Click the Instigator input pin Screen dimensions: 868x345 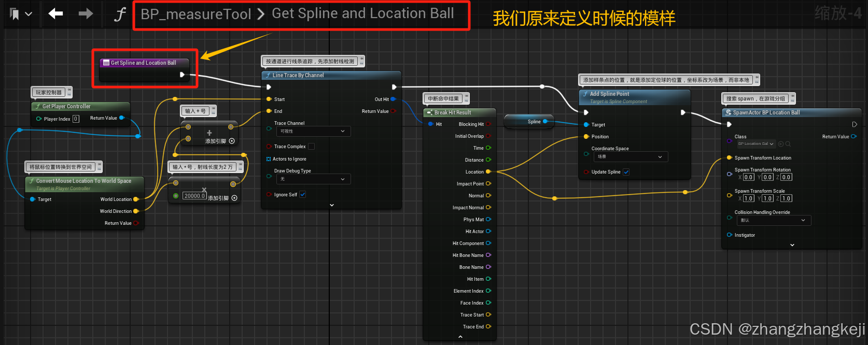pyautogui.click(x=729, y=235)
